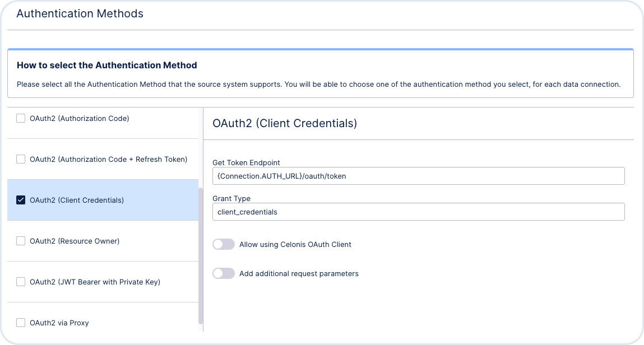Select the OAuth2 (Client Credentials) row label

click(76, 200)
